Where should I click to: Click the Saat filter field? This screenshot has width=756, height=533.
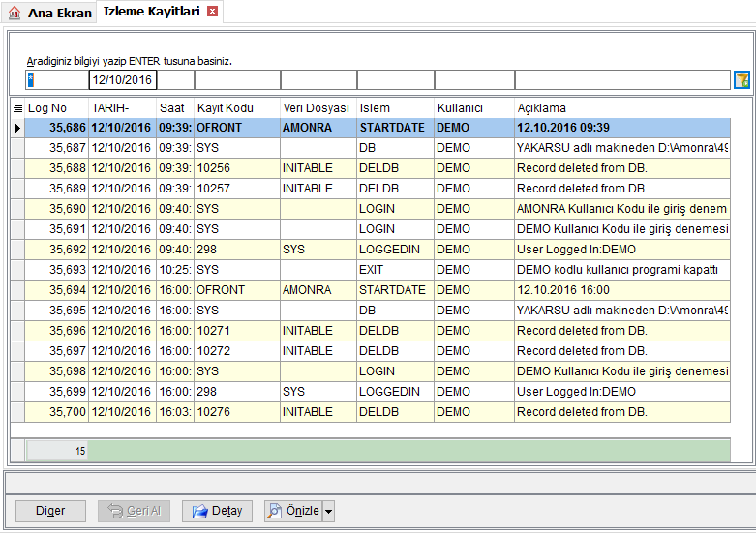[x=175, y=80]
